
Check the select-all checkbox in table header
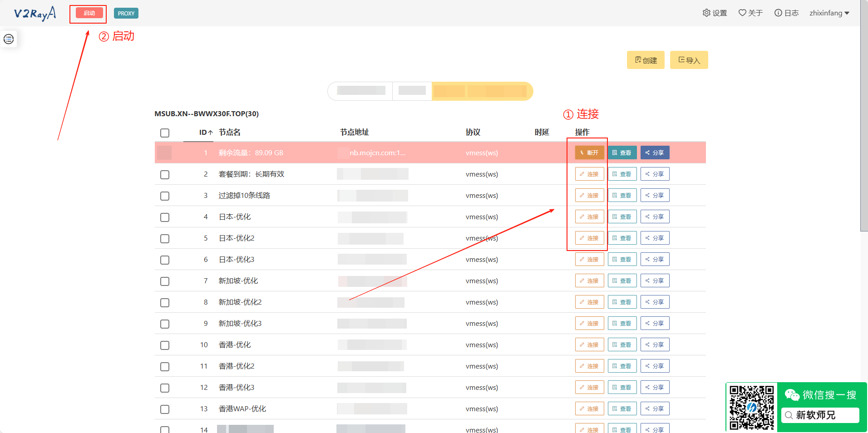pyautogui.click(x=164, y=133)
